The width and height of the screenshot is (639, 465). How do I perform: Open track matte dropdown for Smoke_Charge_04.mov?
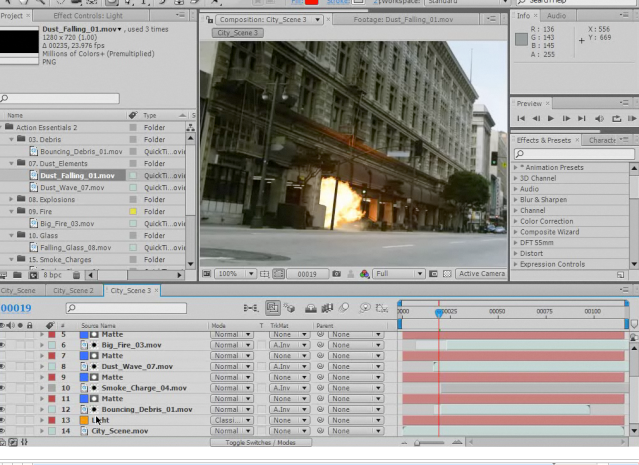coord(289,388)
